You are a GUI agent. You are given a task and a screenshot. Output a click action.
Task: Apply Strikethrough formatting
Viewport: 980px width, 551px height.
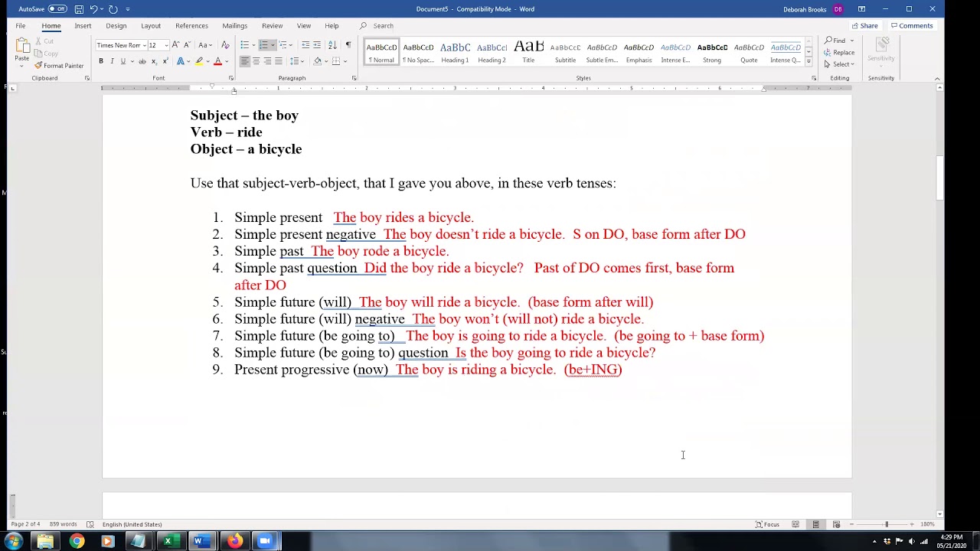tap(142, 61)
